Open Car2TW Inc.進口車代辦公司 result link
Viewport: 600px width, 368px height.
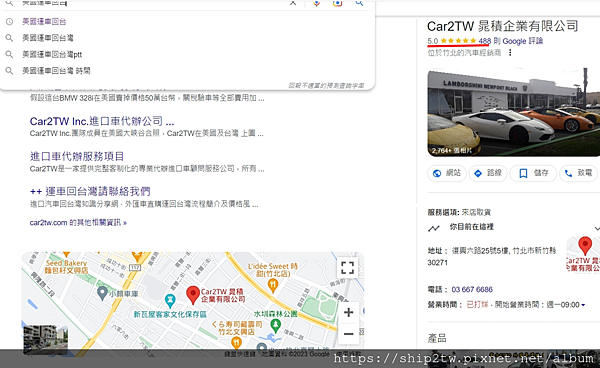click(x=102, y=121)
